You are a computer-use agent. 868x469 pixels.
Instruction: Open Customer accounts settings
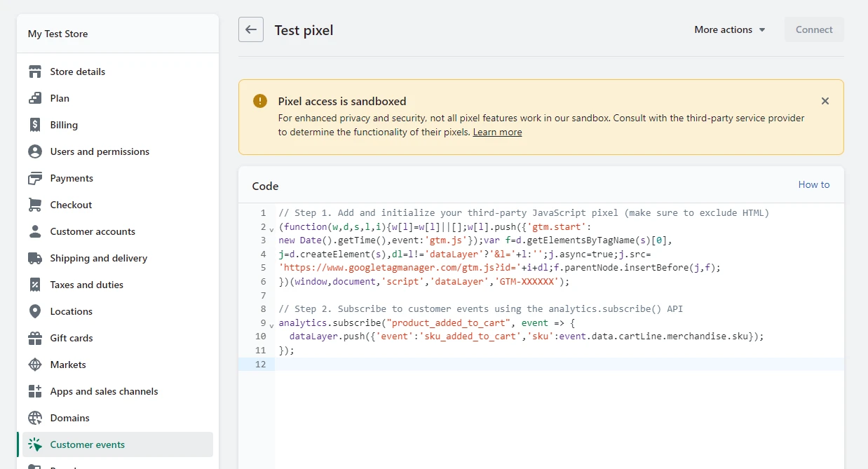tap(118, 231)
